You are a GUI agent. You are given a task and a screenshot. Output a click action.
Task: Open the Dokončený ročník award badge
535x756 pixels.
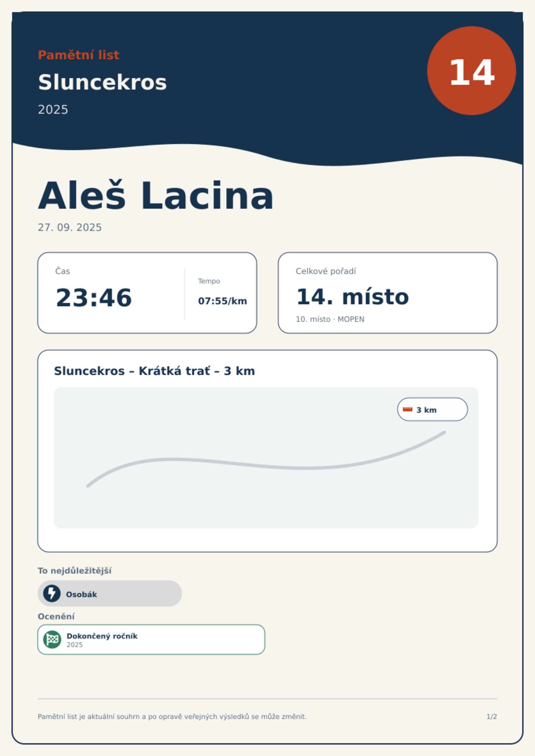[151, 640]
